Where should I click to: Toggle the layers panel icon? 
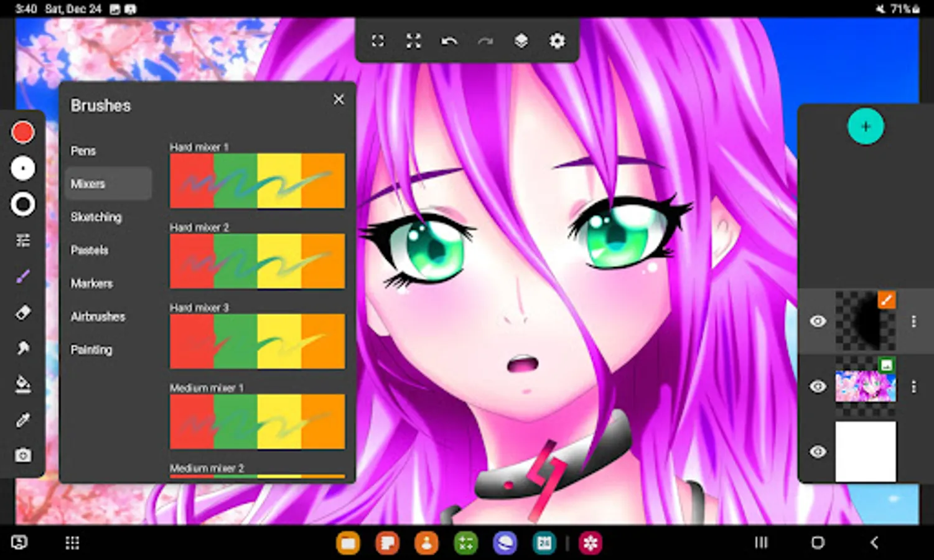click(x=521, y=41)
